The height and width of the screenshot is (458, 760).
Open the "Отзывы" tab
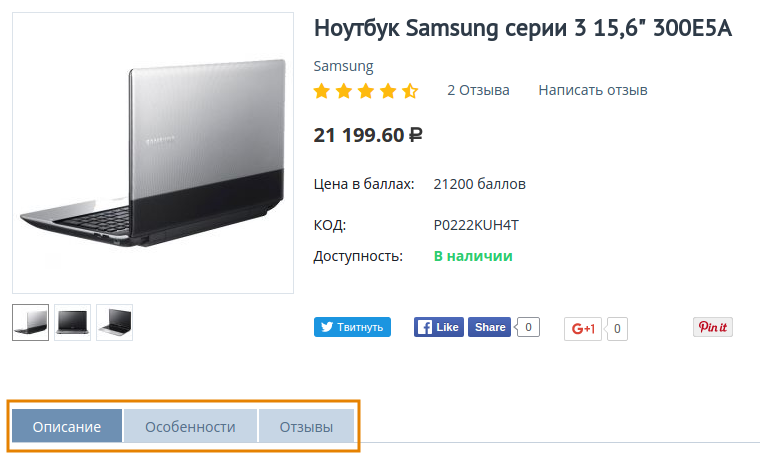[306, 427]
